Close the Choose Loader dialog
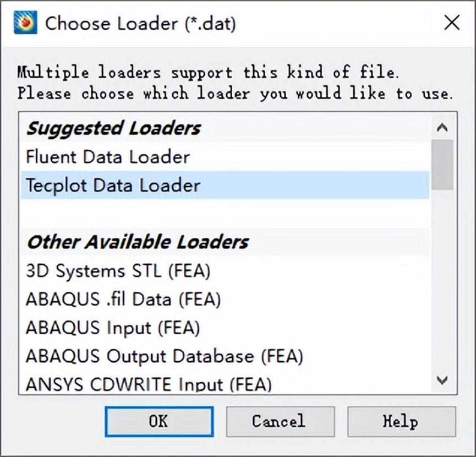This screenshot has height=457, width=476. (452, 23)
